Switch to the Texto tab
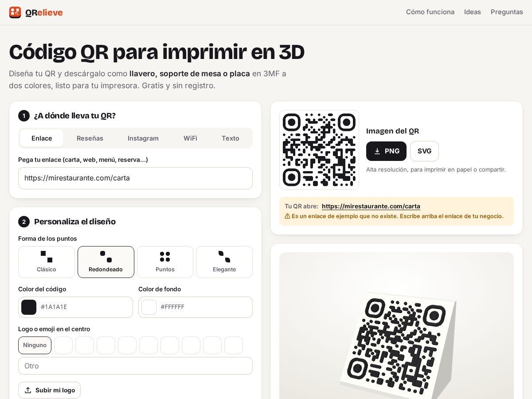The width and height of the screenshot is (532, 399). coord(231,138)
